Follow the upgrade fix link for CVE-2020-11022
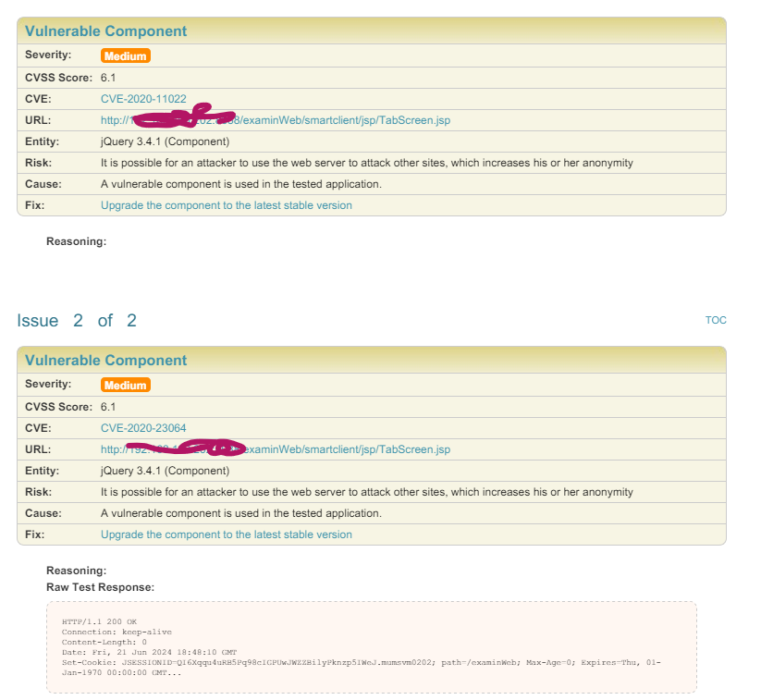The image size is (761, 700). click(226, 205)
